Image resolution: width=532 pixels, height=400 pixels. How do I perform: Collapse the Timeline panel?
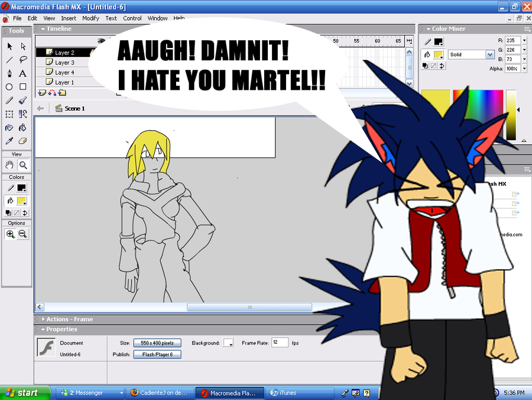click(x=43, y=29)
